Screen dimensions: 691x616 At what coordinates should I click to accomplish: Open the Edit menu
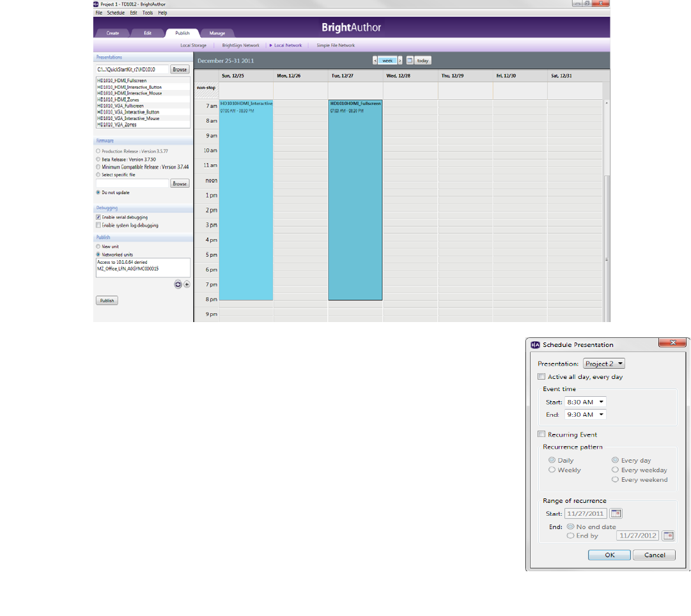[x=134, y=13]
